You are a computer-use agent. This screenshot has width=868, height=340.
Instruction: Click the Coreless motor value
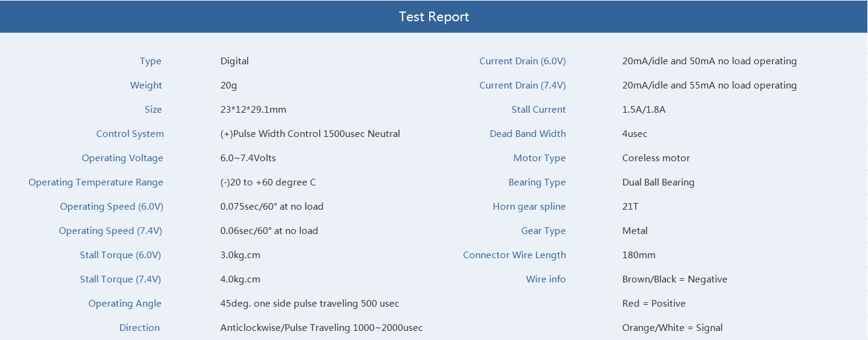click(656, 158)
